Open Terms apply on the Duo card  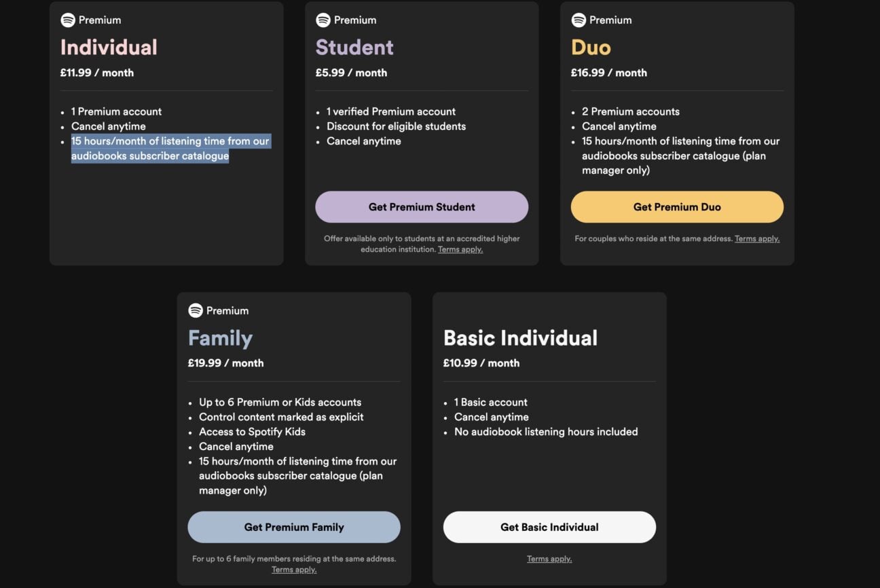757,238
